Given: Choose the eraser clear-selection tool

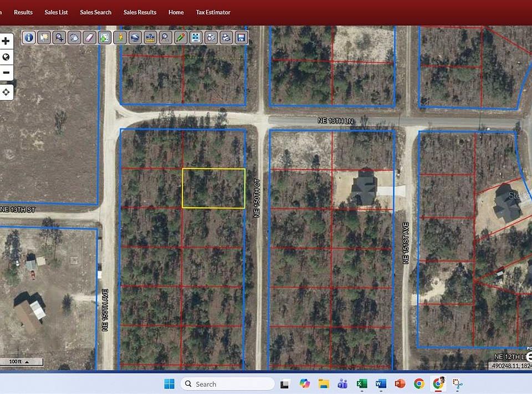Looking at the screenshot, I should pos(90,37).
